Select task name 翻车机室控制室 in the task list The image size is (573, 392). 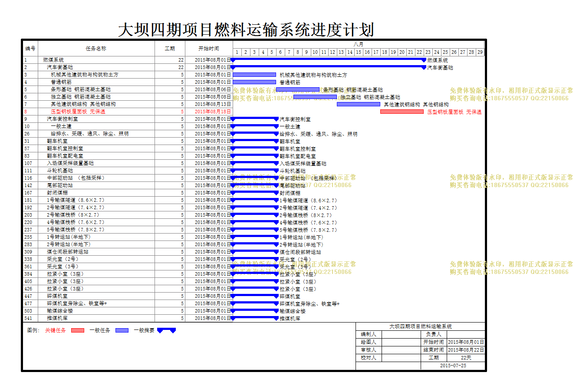[65, 148]
